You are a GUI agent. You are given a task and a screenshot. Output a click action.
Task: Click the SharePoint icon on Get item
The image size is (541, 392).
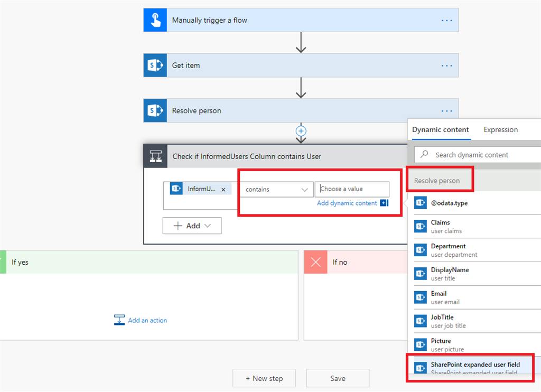tap(155, 66)
